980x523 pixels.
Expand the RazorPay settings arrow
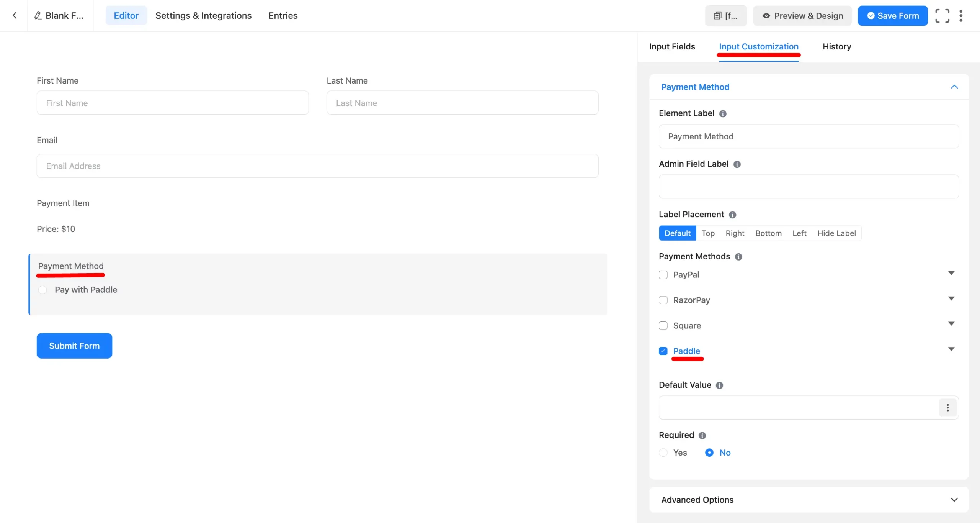pos(951,298)
